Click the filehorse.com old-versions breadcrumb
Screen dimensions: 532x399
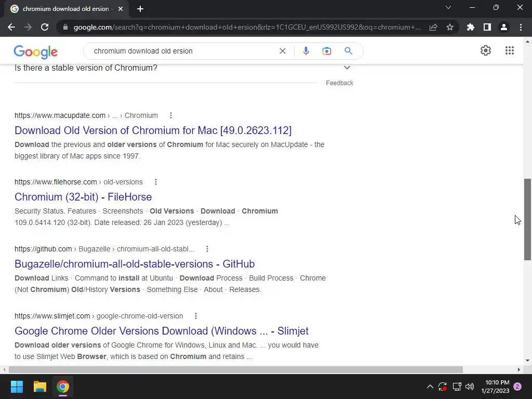tap(79, 182)
